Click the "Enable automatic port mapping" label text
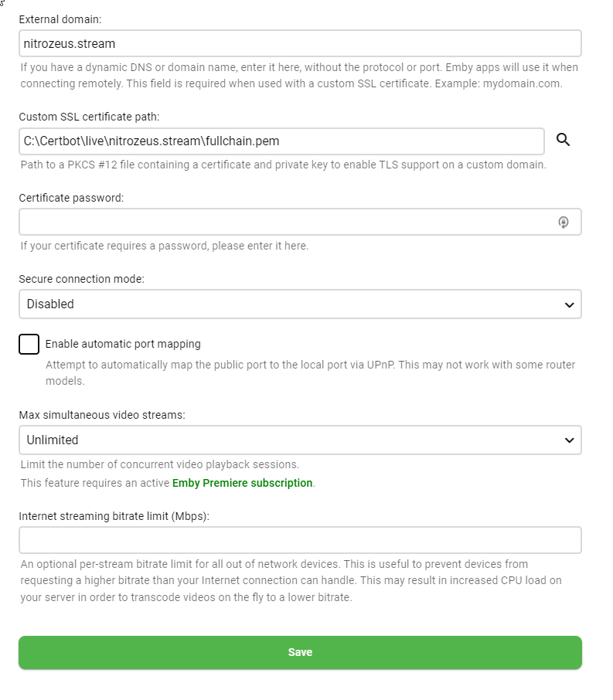 [123, 344]
